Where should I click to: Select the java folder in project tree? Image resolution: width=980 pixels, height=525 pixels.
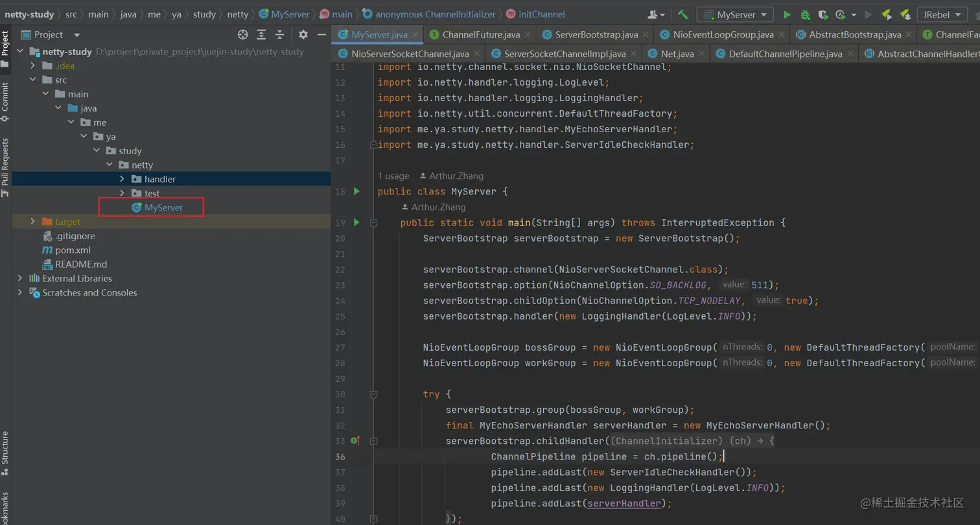(x=82, y=108)
